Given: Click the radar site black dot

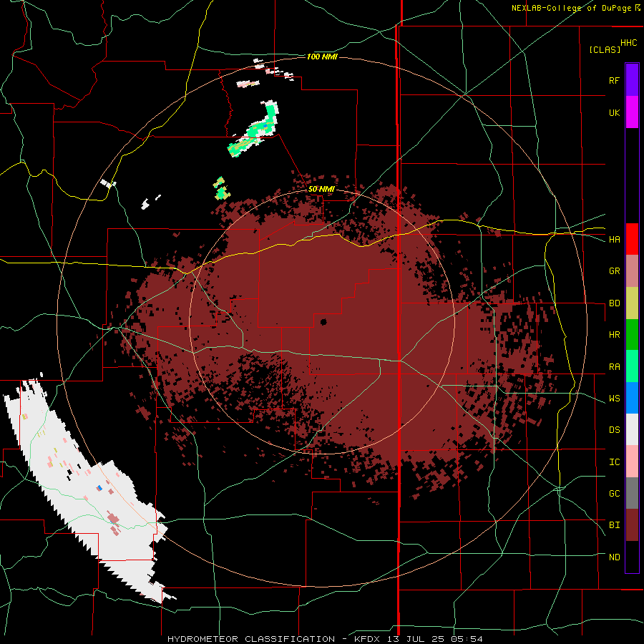Looking at the screenshot, I should (x=323, y=322).
